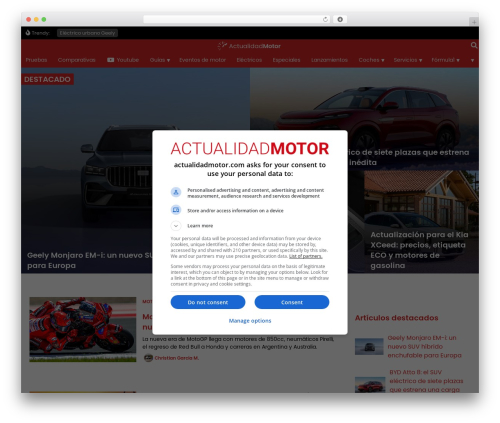Click the Trendy flame icon
Viewport: 500px width, 423px height.
coord(28,33)
